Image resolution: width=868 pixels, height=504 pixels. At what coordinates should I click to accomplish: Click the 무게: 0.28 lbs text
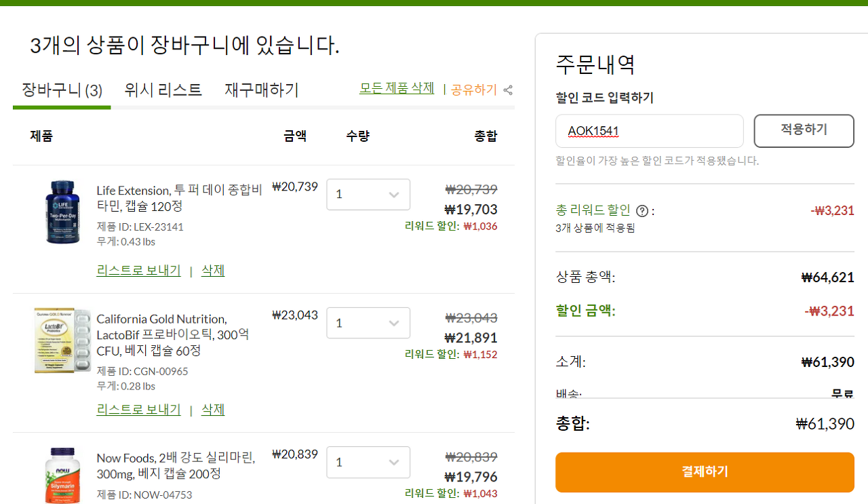pos(126,386)
